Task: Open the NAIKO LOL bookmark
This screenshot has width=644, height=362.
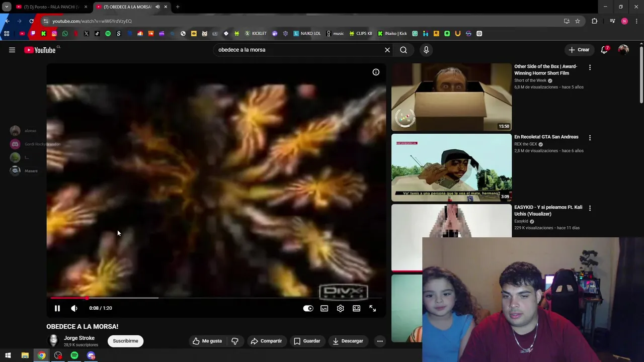Action: click(x=307, y=34)
